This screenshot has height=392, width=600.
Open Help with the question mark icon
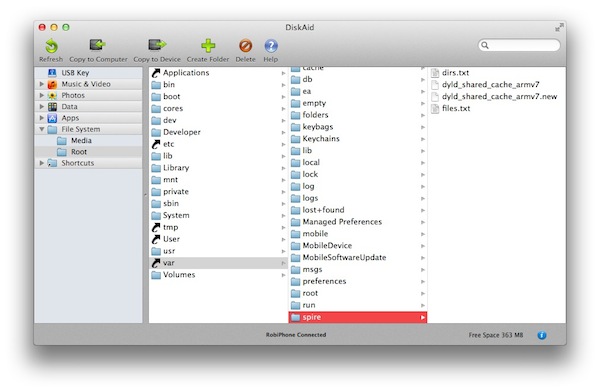[x=271, y=46]
